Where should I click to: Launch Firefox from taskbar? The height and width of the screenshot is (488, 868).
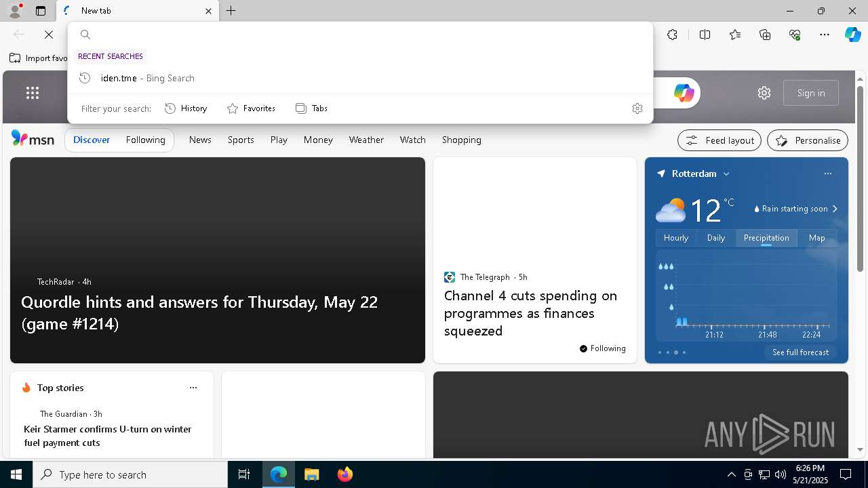pyautogui.click(x=345, y=474)
